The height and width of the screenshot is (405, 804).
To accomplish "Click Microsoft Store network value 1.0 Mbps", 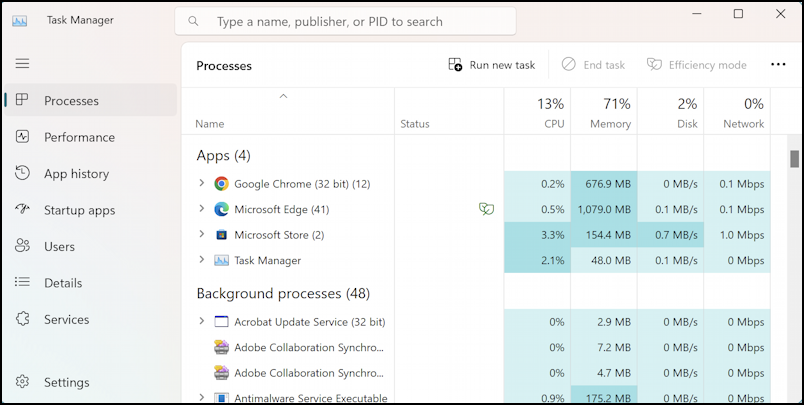I will click(737, 235).
